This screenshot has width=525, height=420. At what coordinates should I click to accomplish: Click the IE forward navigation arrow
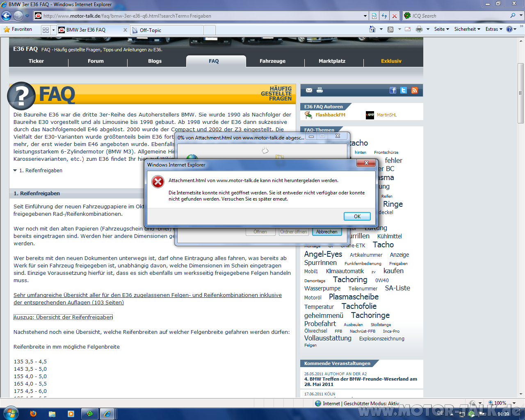pos(18,16)
